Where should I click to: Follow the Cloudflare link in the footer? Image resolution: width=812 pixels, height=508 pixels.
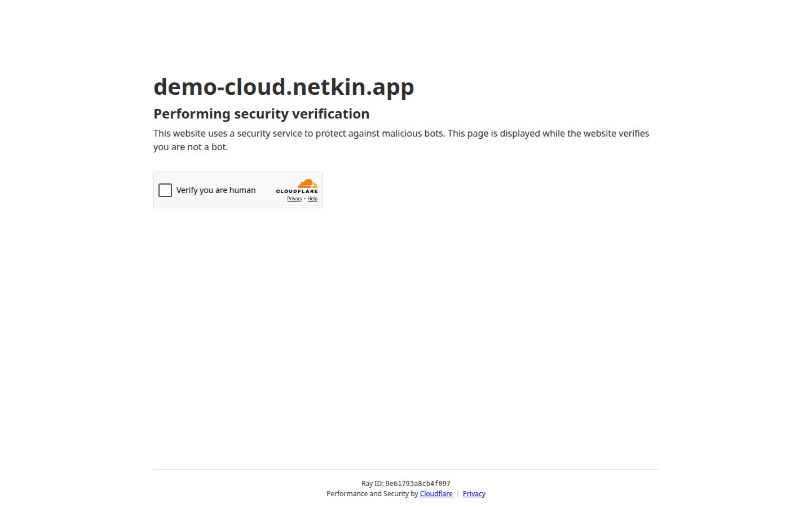tap(436, 494)
